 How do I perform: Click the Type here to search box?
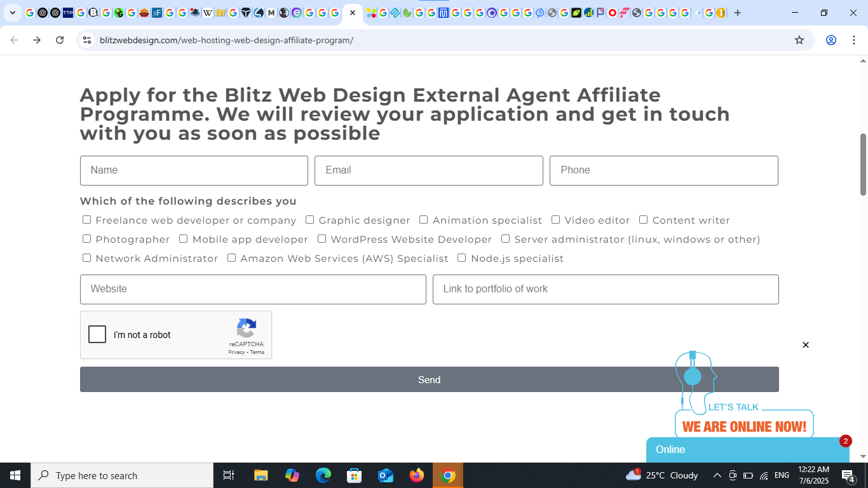(x=122, y=475)
